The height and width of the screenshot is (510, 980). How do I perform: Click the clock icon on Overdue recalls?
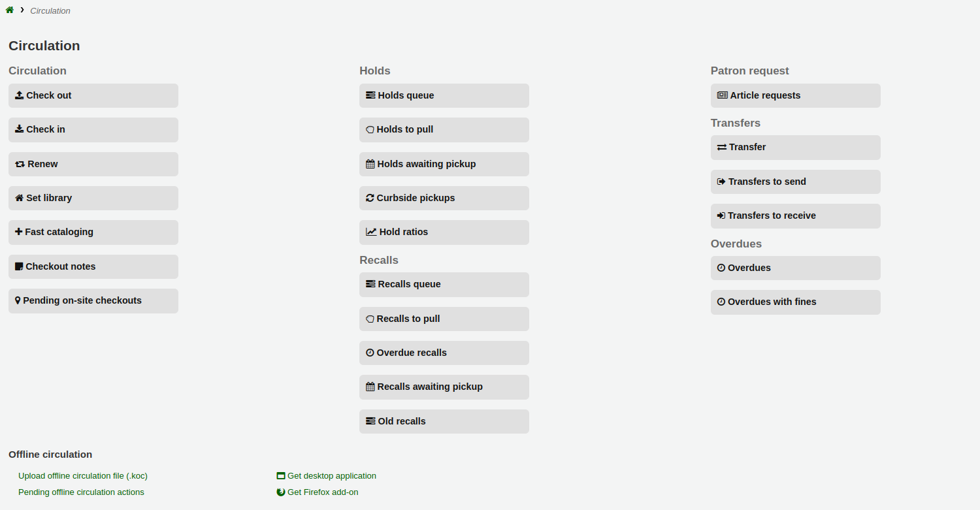pos(370,352)
